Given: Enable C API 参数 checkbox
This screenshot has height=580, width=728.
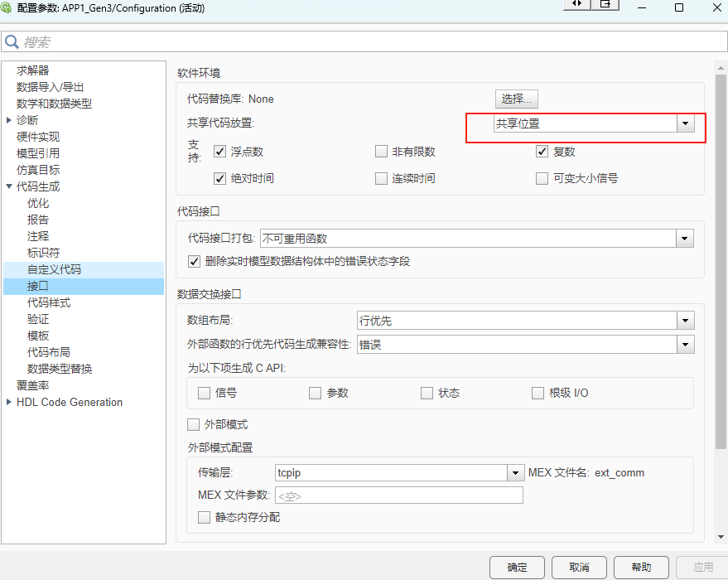Looking at the screenshot, I should click(316, 394).
